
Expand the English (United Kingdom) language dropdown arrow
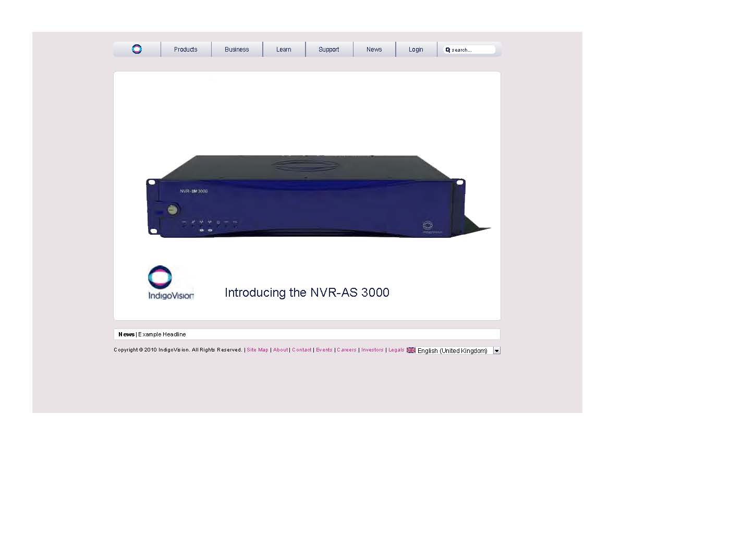click(496, 351)
